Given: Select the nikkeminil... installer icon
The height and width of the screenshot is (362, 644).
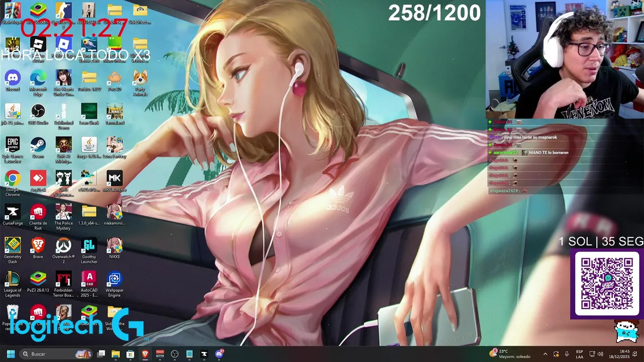Looking at the screenshot, I should point(115,215).
